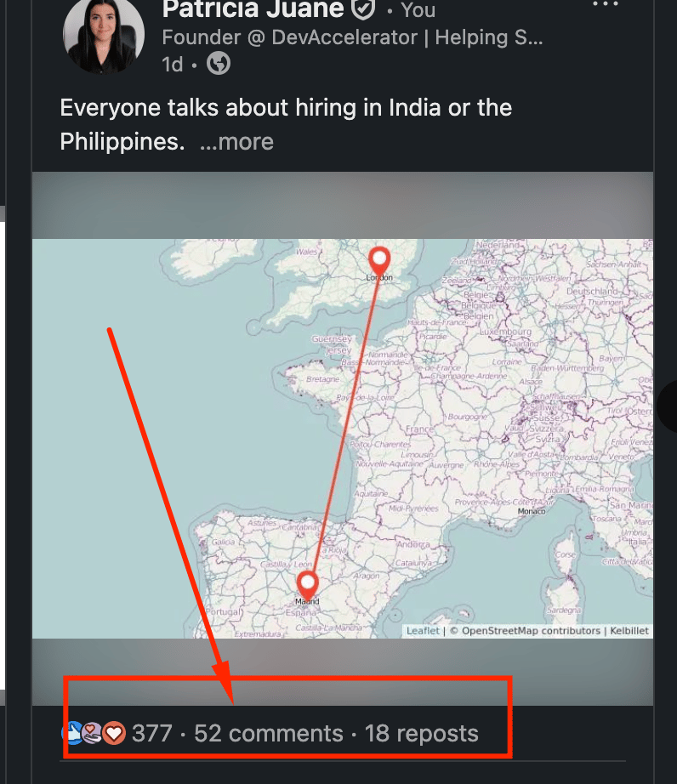Screen dimensions: 677x784
Task: Open the 377 reactions list
Action: click(152, 733)
